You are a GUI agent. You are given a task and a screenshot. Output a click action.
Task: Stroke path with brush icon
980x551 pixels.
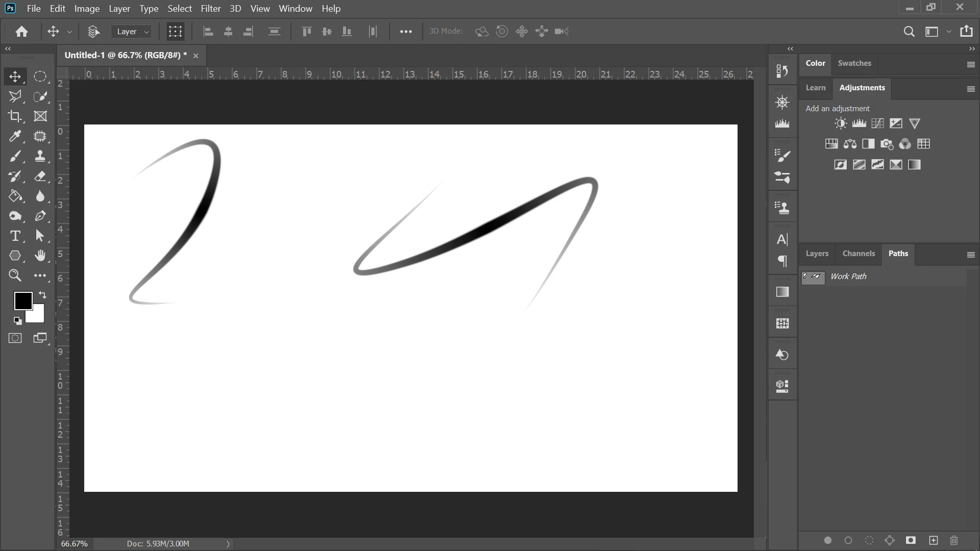click(x=848, y=540)
